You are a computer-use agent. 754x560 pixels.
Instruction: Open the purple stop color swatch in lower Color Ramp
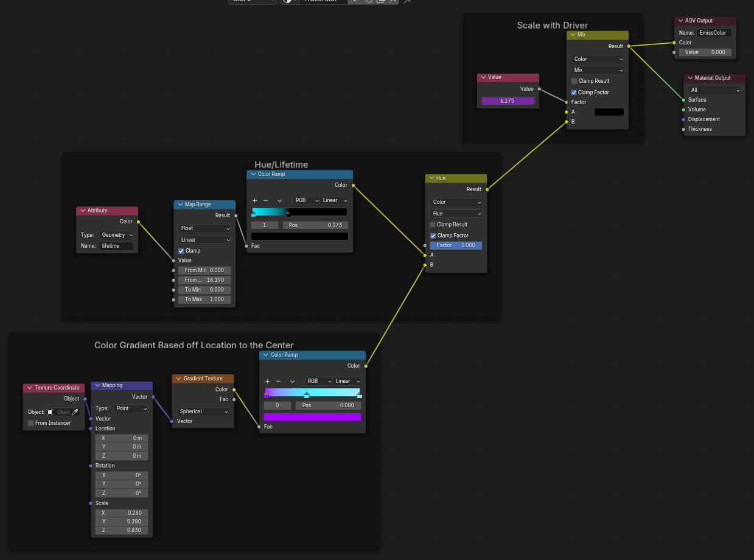pyautogui.click(x=312, y=417)
